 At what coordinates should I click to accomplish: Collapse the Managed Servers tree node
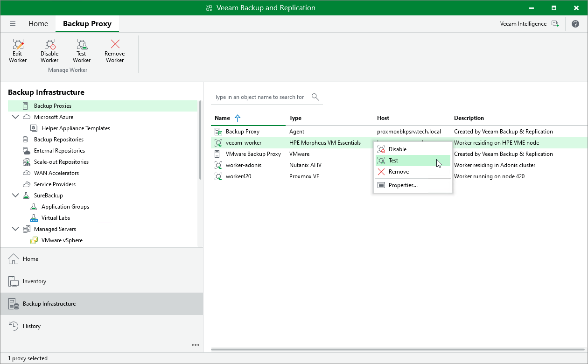point(16,229)
